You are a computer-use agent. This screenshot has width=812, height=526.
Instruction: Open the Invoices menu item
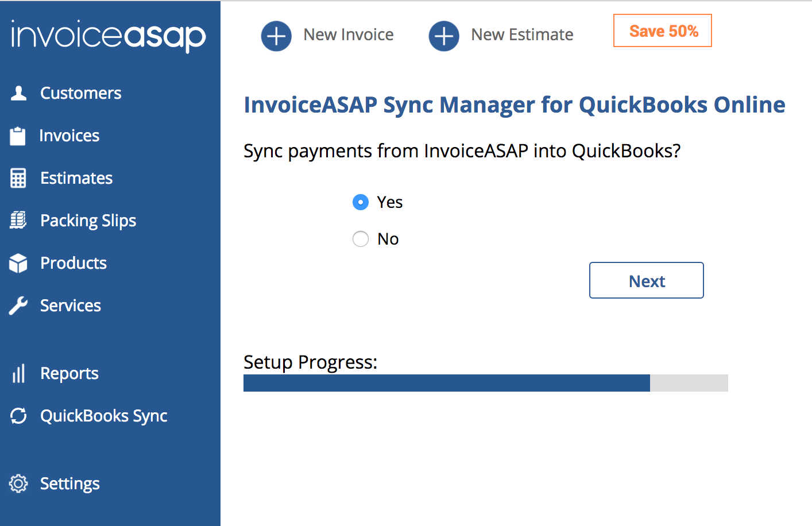pyautogui.click(x=69, y=136)
